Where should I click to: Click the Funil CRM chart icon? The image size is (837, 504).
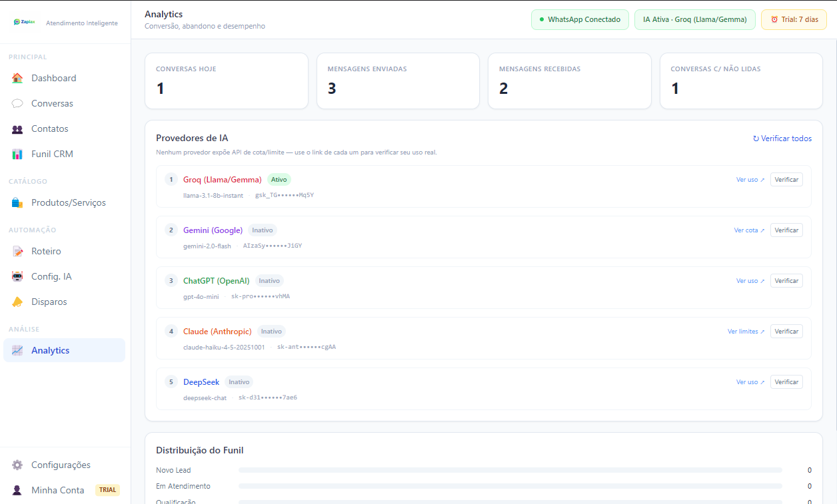[x=17, y=154]
